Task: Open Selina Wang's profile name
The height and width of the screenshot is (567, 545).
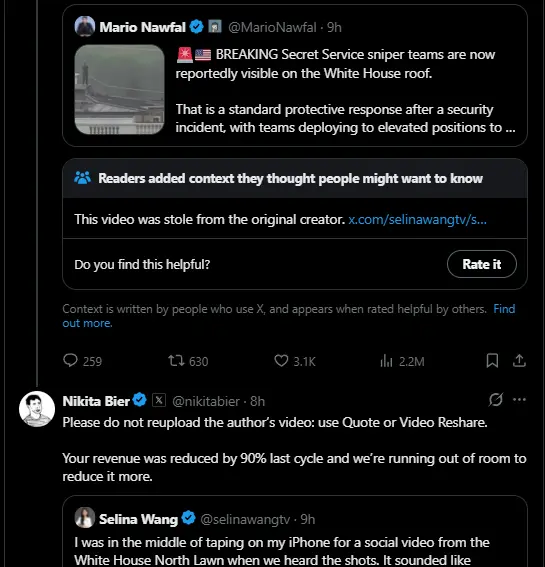Action: (x=139, y=519)
